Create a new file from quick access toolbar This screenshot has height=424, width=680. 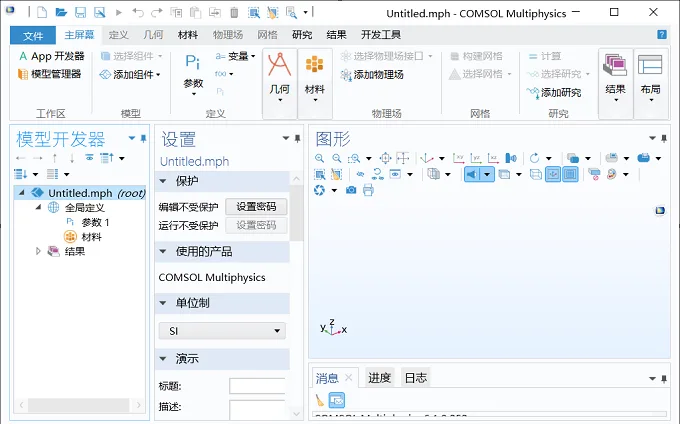click(42, 12)
